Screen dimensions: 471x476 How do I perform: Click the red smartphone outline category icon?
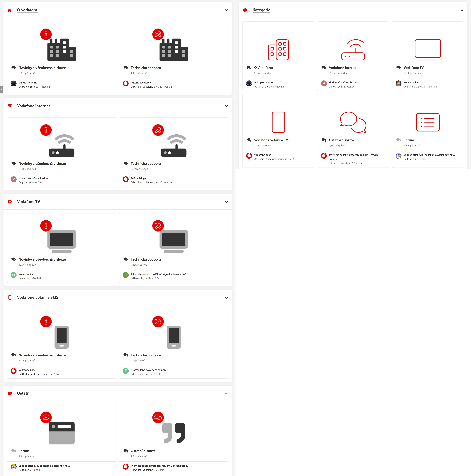click(278, 122)
